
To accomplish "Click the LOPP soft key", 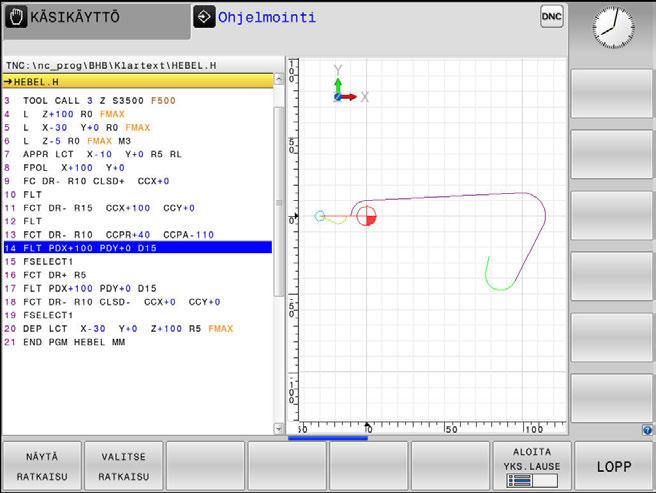I will click(614, 466).
